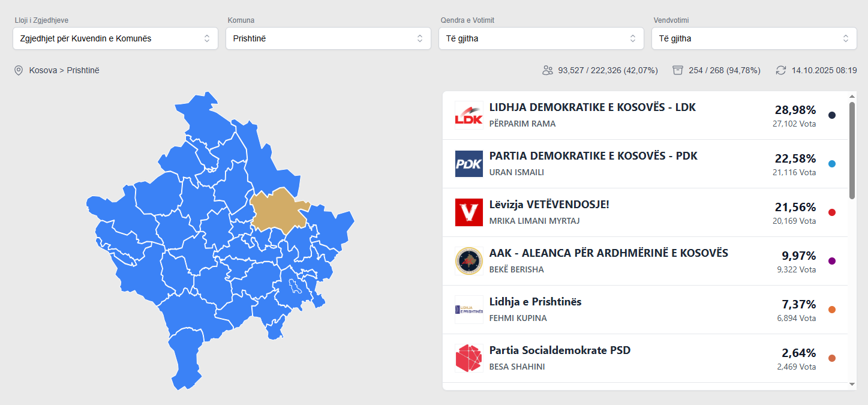This screenshot has width=868, height=405.
Task: Click the voter turnout people icon
Action: point(547,70)
